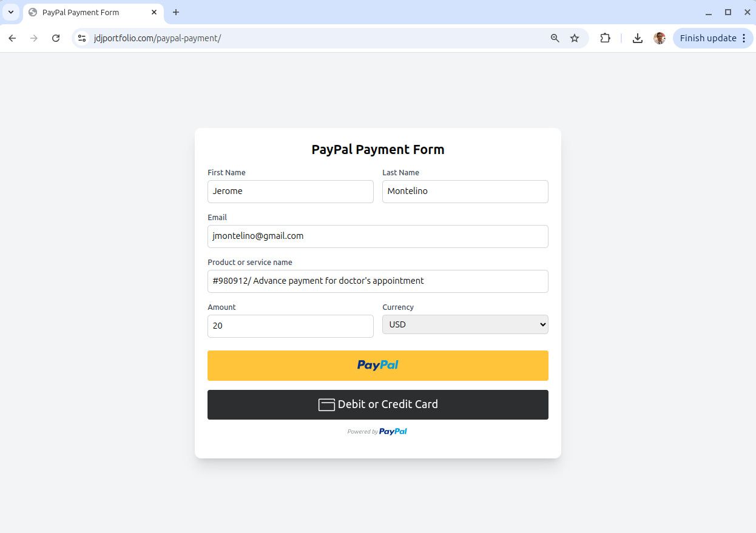Reload the PayPal payment page
The width and height of the screenshot is (756, 533).
(x=56, y=38)
